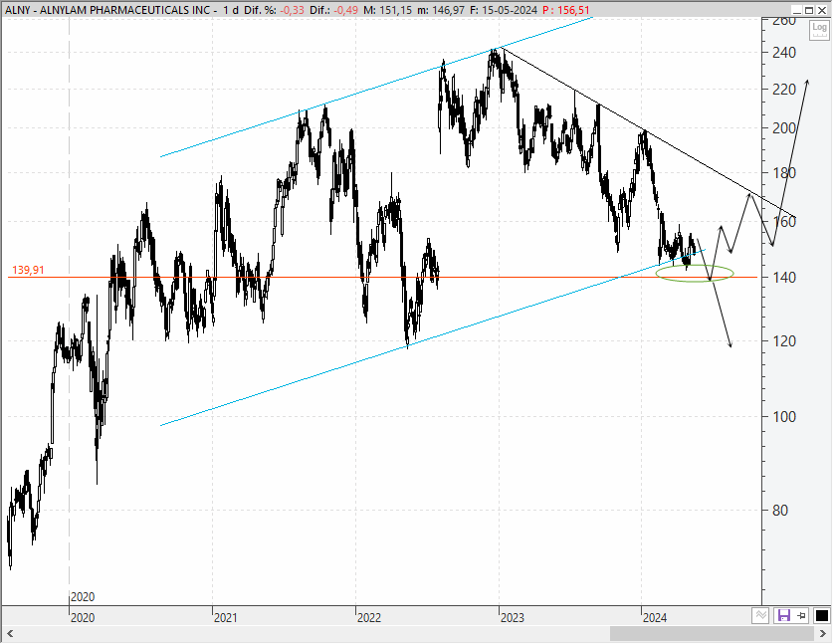Click the 240 price axis label
Image resolution: width=833 pixels, height=644 pixels.
783,52
